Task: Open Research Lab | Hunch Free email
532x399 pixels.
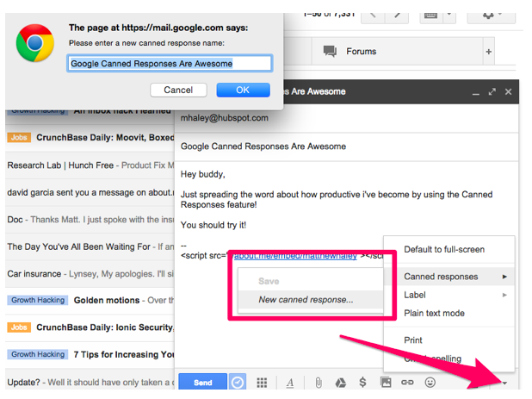Action: click(90, 165)
